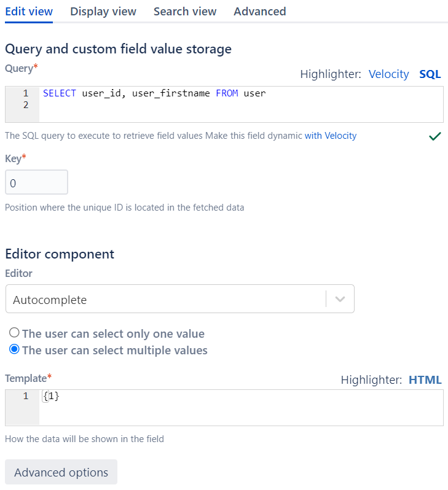Choose the SQL highlighter option
The image size is (448, 490).
coord(430,74)
